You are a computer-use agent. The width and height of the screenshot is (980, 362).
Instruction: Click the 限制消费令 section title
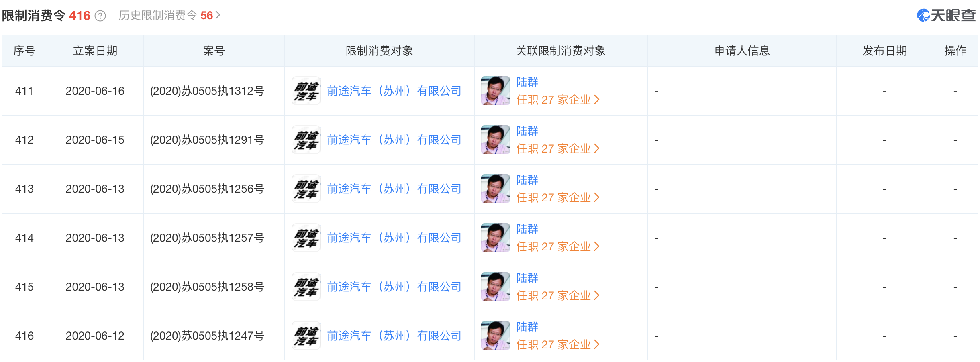coord(34,16)
